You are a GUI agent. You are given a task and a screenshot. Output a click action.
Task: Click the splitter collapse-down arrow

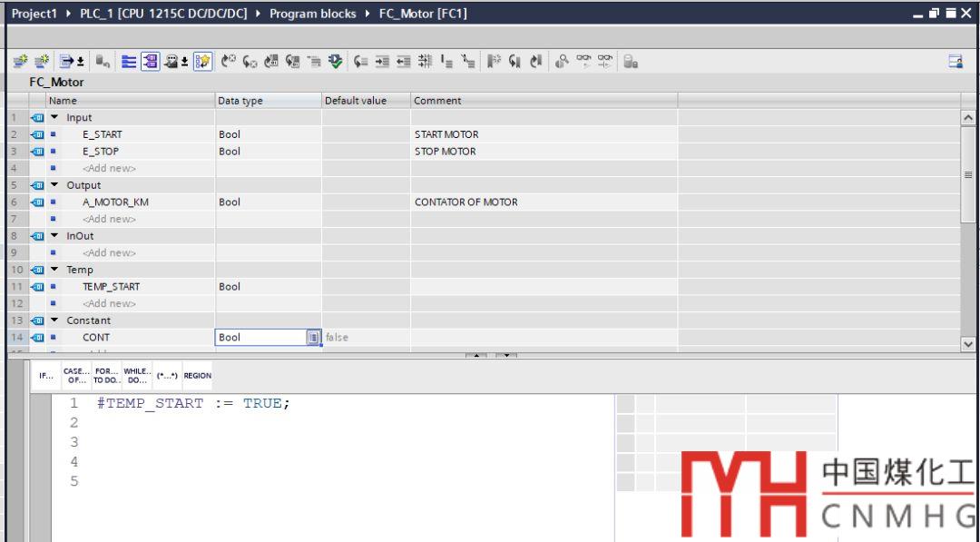[x=506, y=355]
